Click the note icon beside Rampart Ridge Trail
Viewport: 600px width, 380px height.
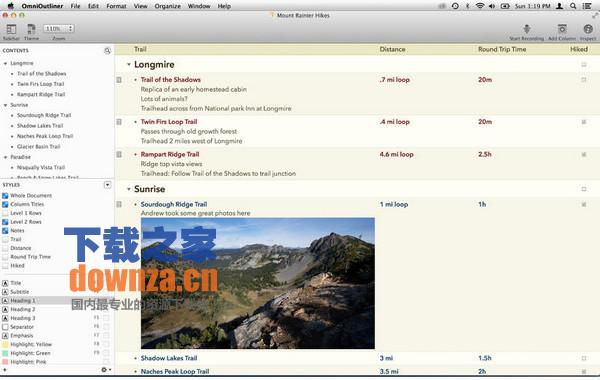119,155
